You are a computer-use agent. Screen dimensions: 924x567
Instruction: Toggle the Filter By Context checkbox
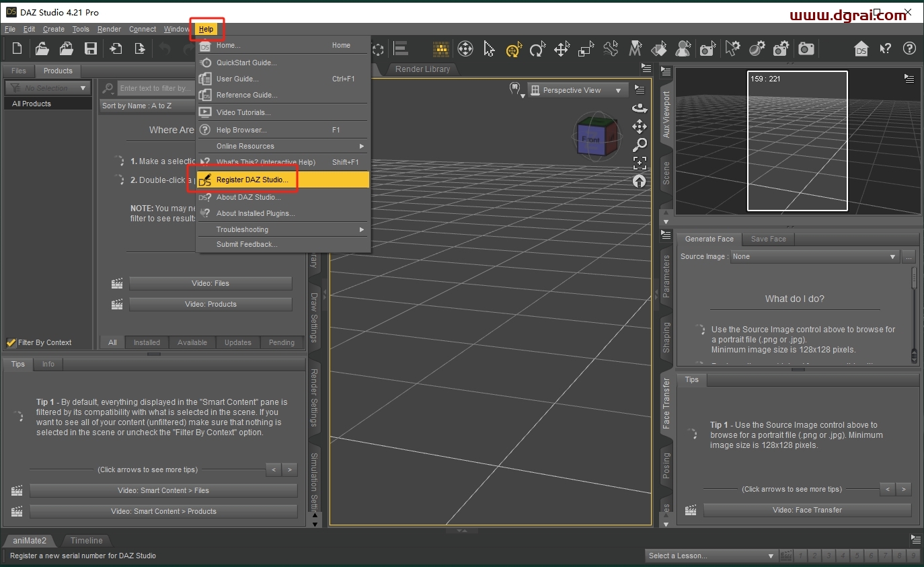click(11, 342)
